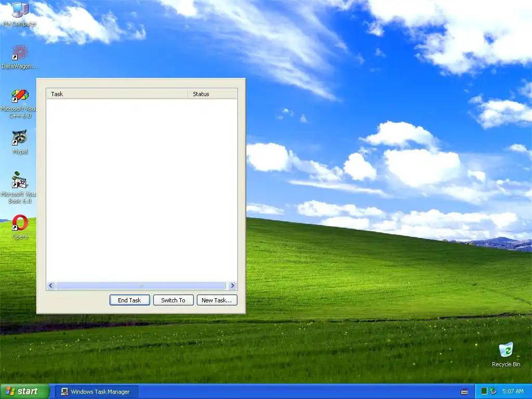The width and height of the screenshot is (532, 399).
Task: Click the 5:07 AM system clock
Action: 513,391
